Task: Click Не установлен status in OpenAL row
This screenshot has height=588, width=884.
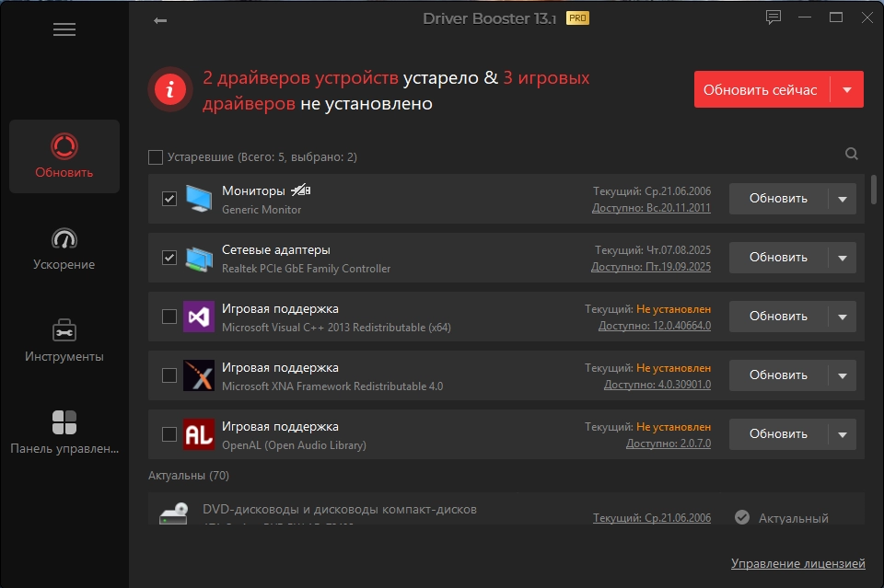Action: (674, 427)
